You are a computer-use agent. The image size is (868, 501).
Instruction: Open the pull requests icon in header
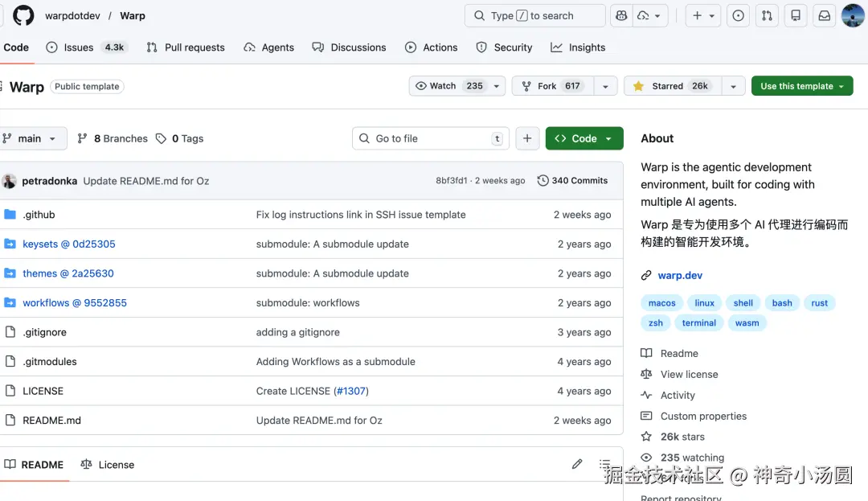(x=767, y=15)
